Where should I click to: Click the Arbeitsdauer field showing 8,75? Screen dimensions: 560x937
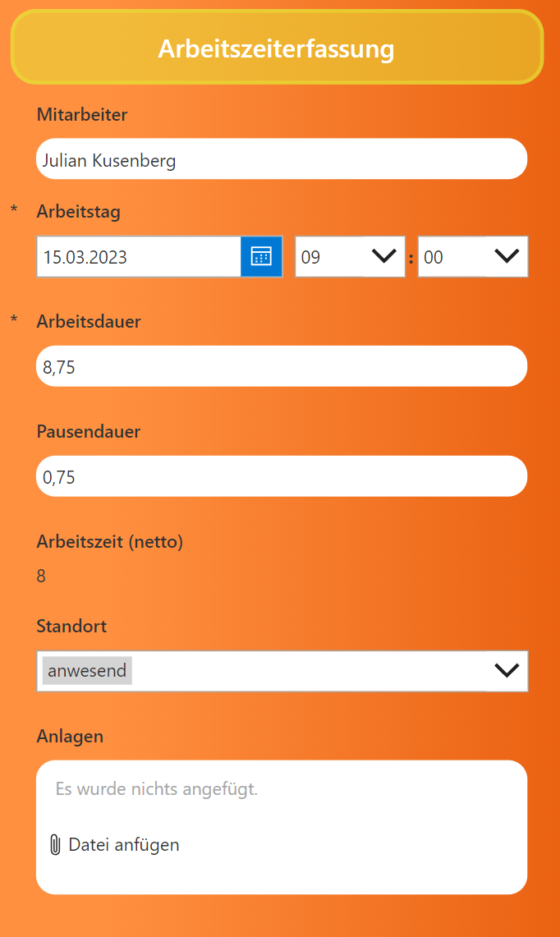[x=281, y=367]
